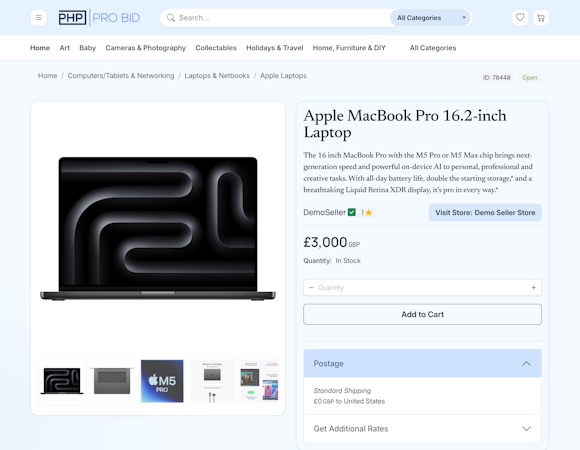Click the Add to Cart button

pos(422,314)
